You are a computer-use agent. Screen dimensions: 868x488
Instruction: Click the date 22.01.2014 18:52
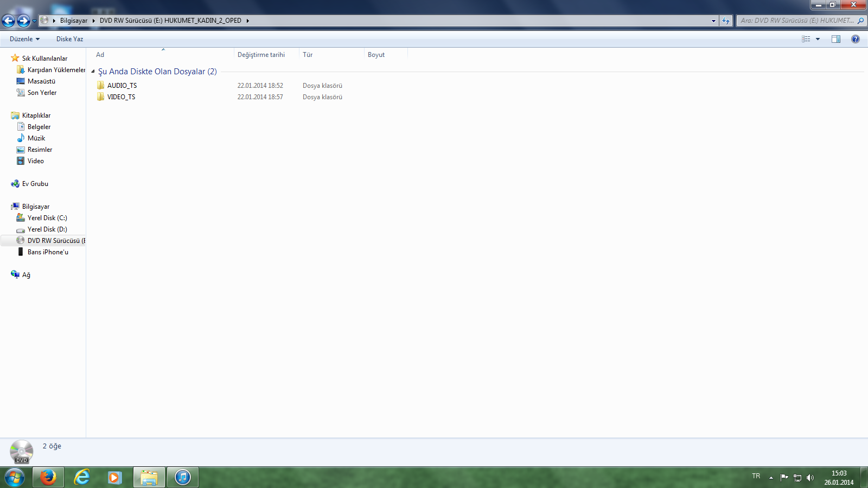260,86
